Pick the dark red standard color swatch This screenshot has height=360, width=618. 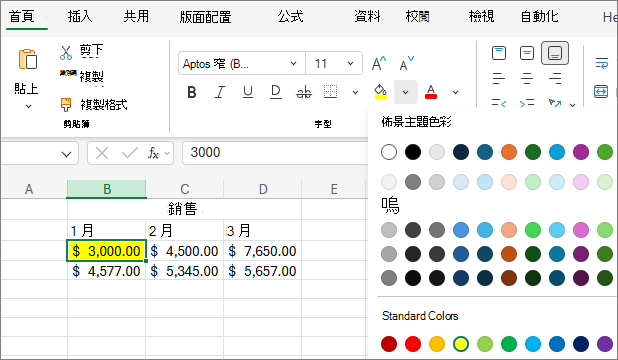pyautogui.click(x=389, y=344)
